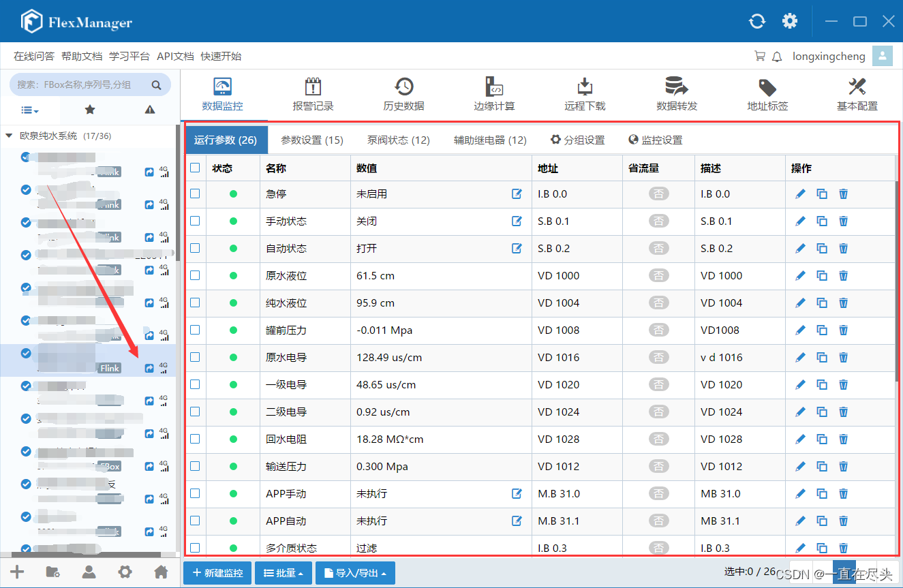Viewport: 903px width, 588px height.
Task: Open the 历史数据 history data section
Action: (x=403, y=95)
